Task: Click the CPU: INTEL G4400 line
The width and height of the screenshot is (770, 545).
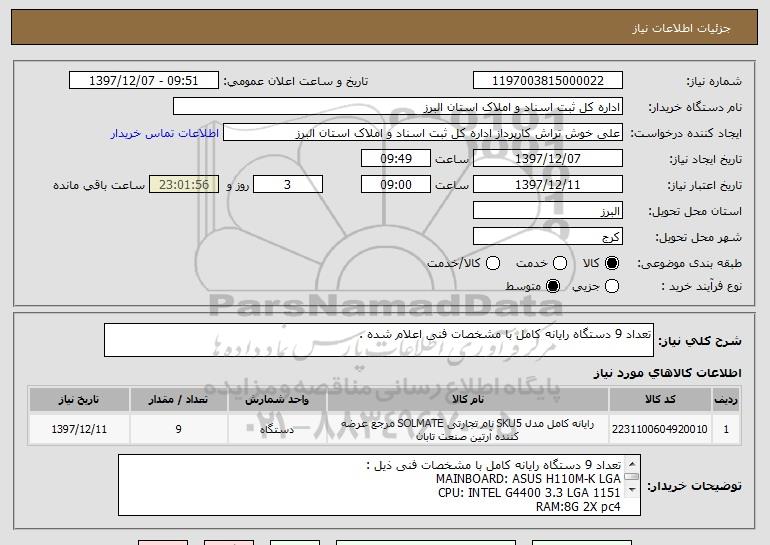Action: point(529,492)
